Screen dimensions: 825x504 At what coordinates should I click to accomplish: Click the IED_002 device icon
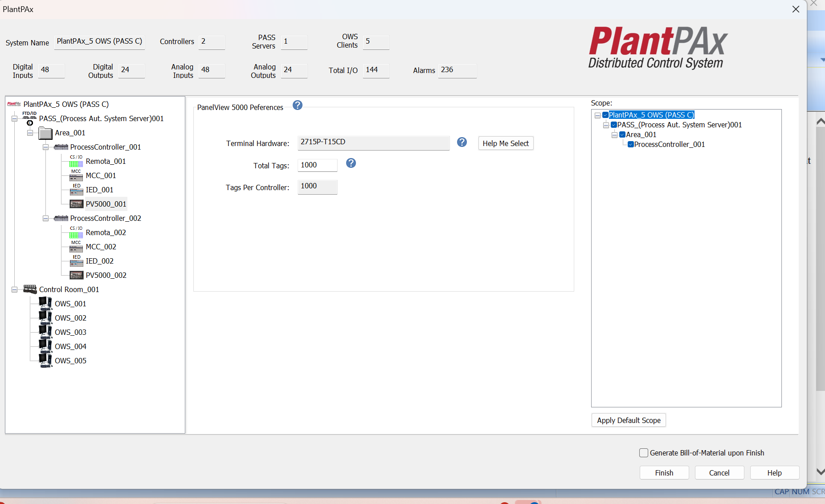pyautogui.click(x=76, y=261)
